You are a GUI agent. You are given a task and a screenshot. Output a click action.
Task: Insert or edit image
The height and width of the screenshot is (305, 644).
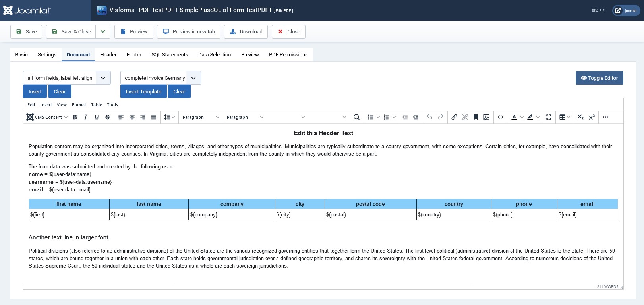[486, 117]
